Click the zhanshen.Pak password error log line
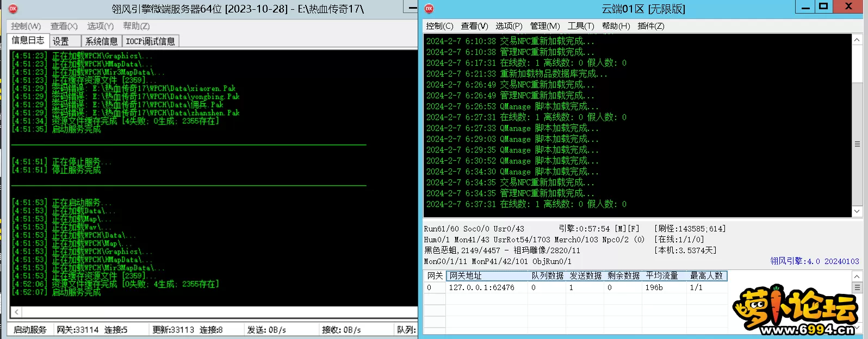 click(x=126, y=113)
